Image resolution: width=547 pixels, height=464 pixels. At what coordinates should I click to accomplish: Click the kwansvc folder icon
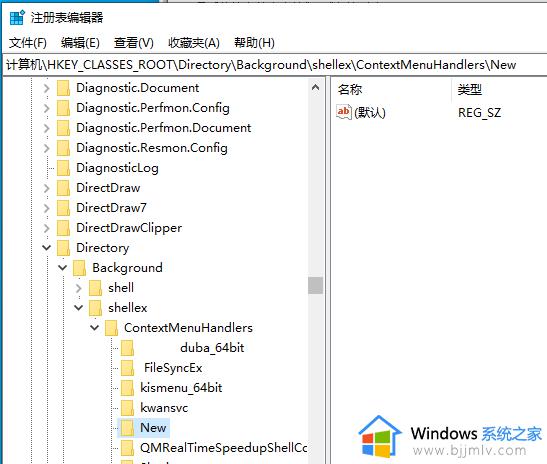click(127, 408)
